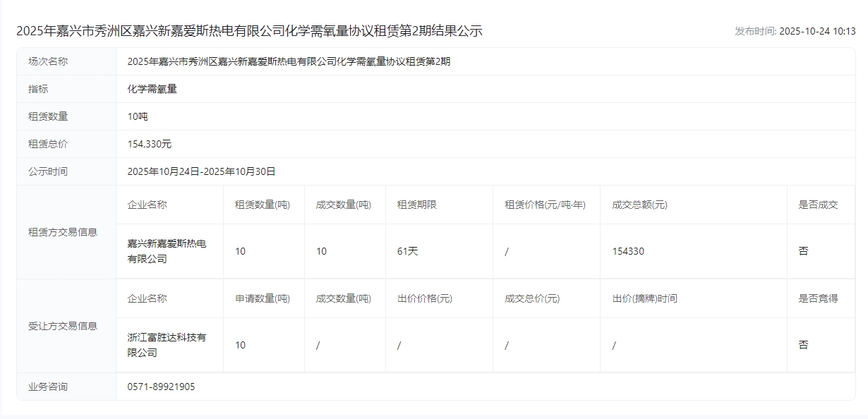Select the 是否成交 column header
Viewport: 868px width, 419px height.
[x=818, y=205]
